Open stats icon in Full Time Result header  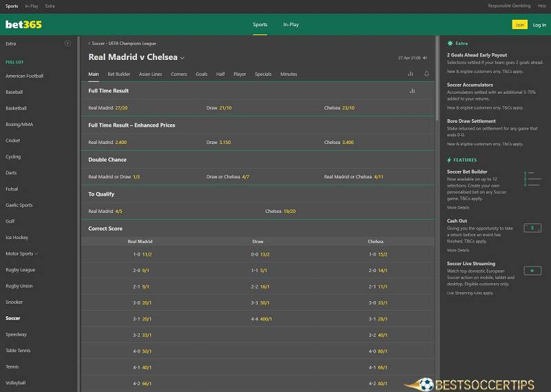412,91
